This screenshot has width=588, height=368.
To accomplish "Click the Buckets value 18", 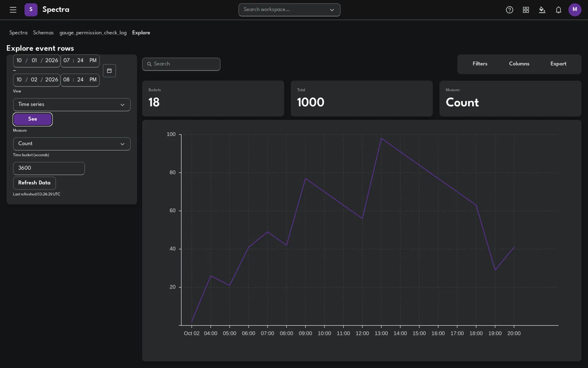I will (x=154, y=102).
